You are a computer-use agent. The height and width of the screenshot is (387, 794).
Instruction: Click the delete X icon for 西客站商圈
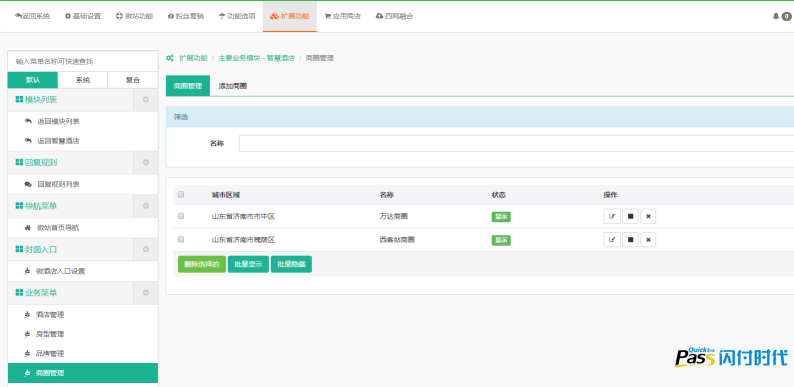pyautogui.click(x=648, y=240)
